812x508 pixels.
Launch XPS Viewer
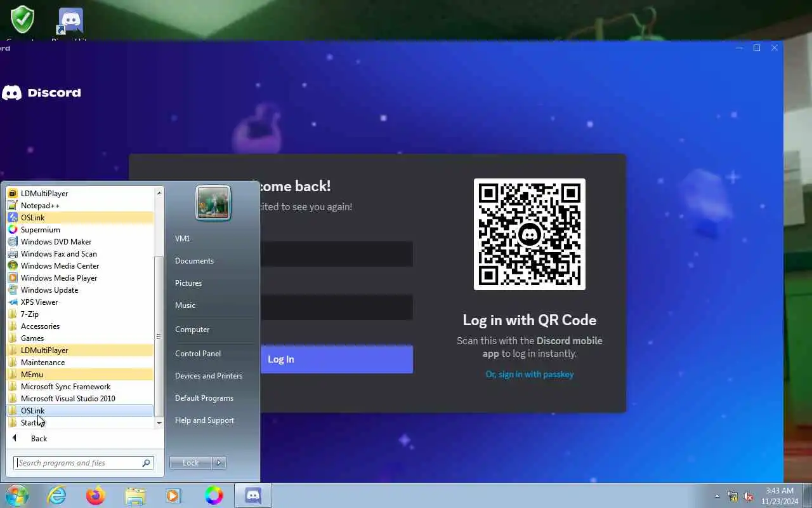coord(80,302)
